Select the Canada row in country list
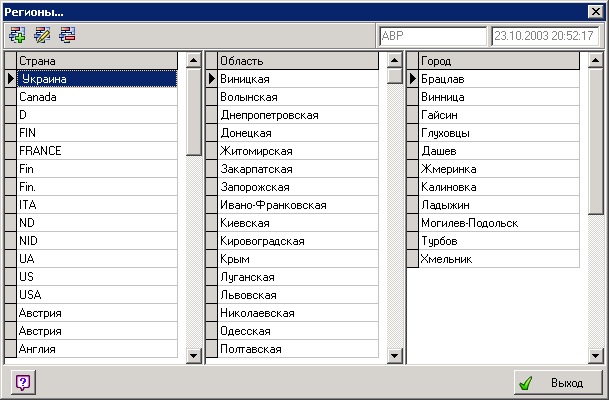Viewport: 609px width, 400px height. point(97,97)
